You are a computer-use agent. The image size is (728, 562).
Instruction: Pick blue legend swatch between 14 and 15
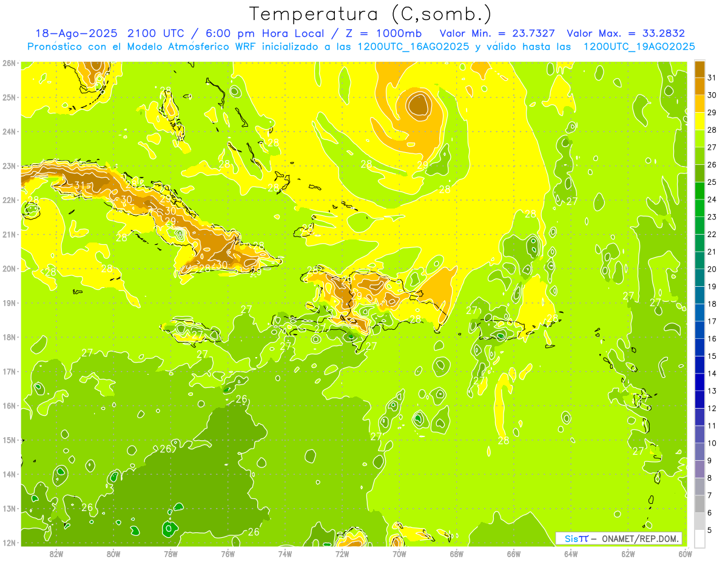[x=699, y=365]
